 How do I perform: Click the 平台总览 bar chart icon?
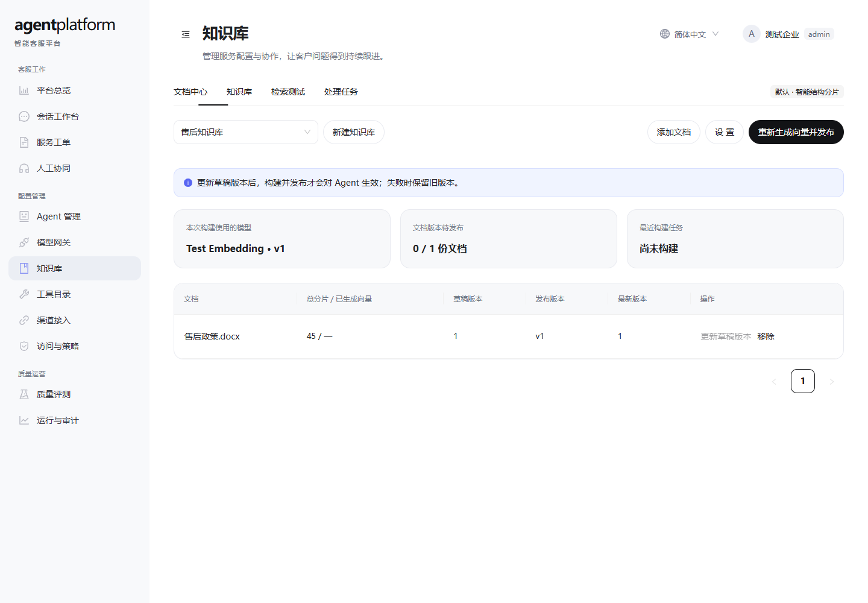click(24, 90)
